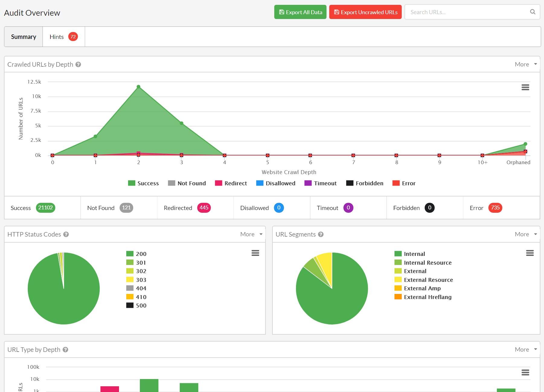Click the help icon beside HTTP Status Codes
Image resolution: width=544 pixels, height=392 pixels.
coord(67,234)
